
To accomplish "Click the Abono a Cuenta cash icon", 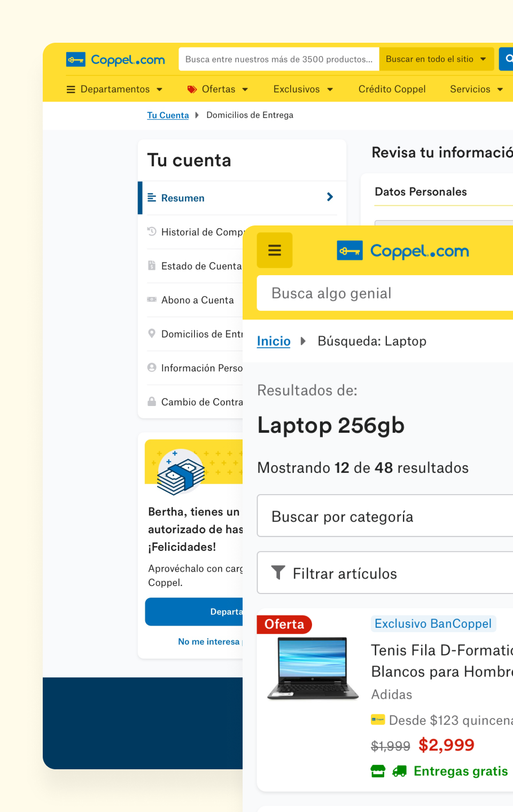I will [x=152, y=300].
